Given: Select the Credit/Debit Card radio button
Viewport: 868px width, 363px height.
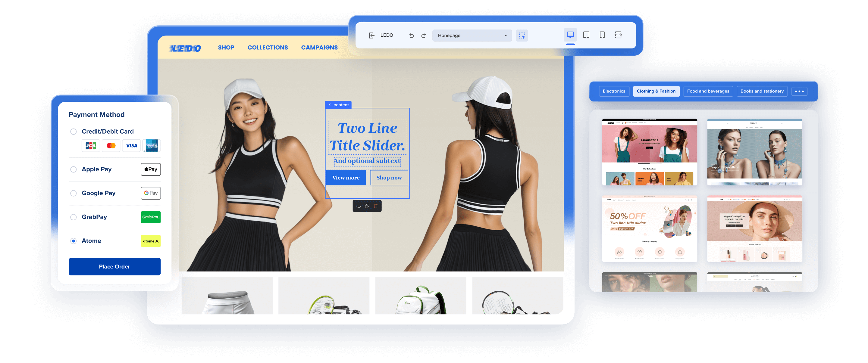Looking at the screenshot, I should tap(73, 131).
